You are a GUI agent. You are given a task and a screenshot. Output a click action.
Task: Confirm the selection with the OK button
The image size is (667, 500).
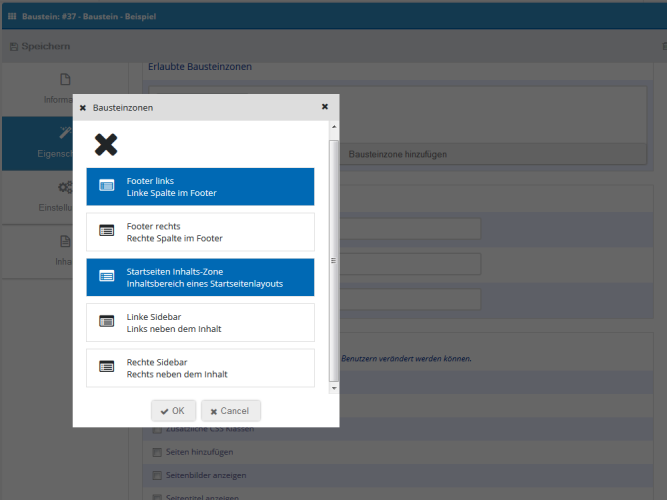(173, 411)
